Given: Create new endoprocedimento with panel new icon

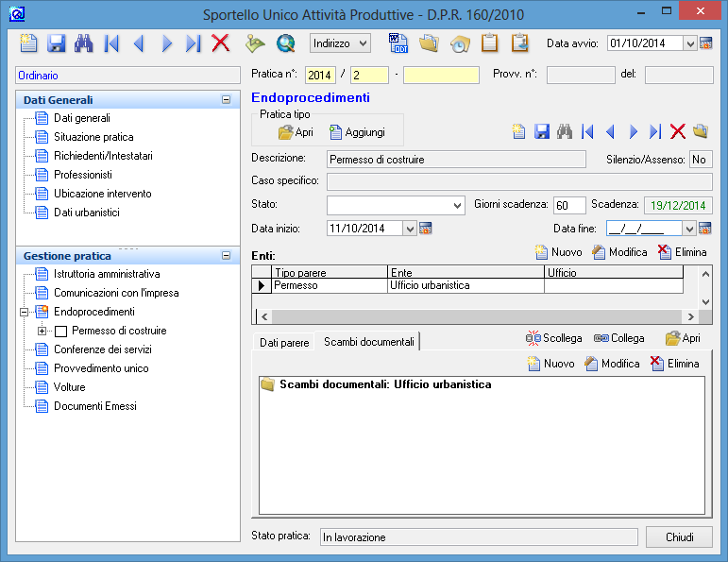Looking at the screenshot, I should click(518, 131).
